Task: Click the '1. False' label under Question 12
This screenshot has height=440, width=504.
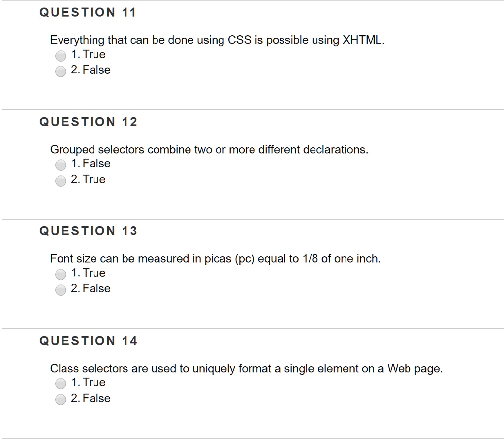Action: [91, 163]
